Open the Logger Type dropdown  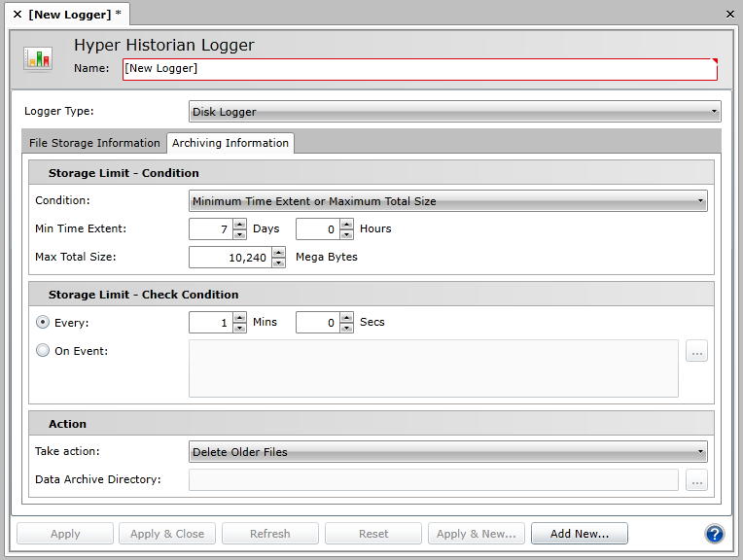tap(454, 112)
